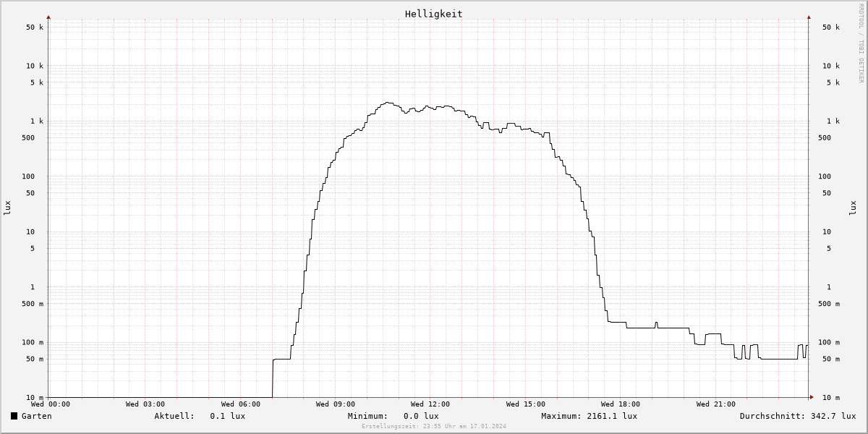Select "50 m" on the right y-axis
This screenshot has height=434, width=868.
click(831, 359)
